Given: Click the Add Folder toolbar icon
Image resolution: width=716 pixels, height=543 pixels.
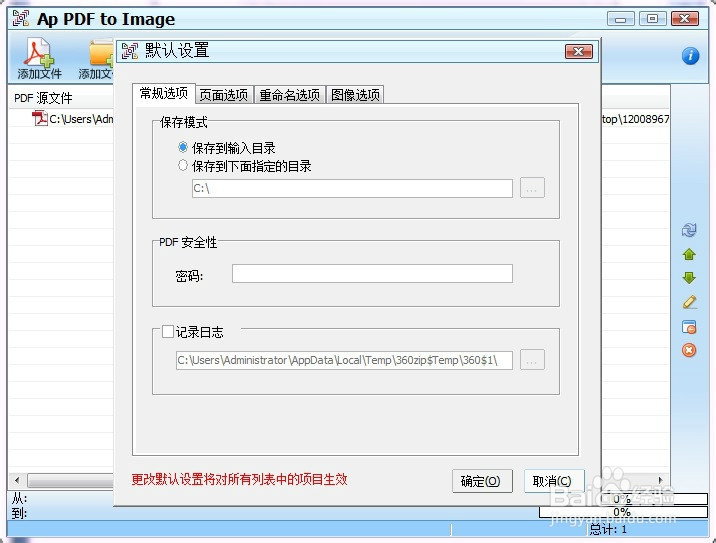Looking at the screenshot, I should pos(101,54).
